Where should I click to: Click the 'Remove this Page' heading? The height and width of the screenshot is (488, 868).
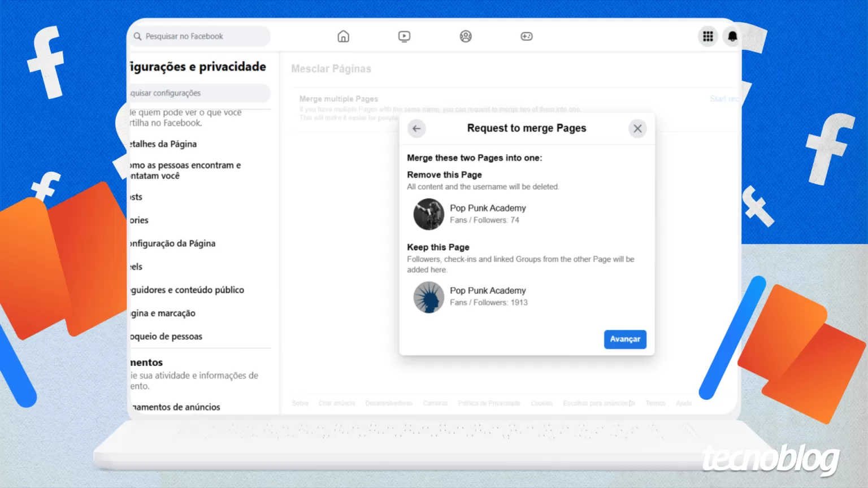pyautogui.click(x=444, y=175)
